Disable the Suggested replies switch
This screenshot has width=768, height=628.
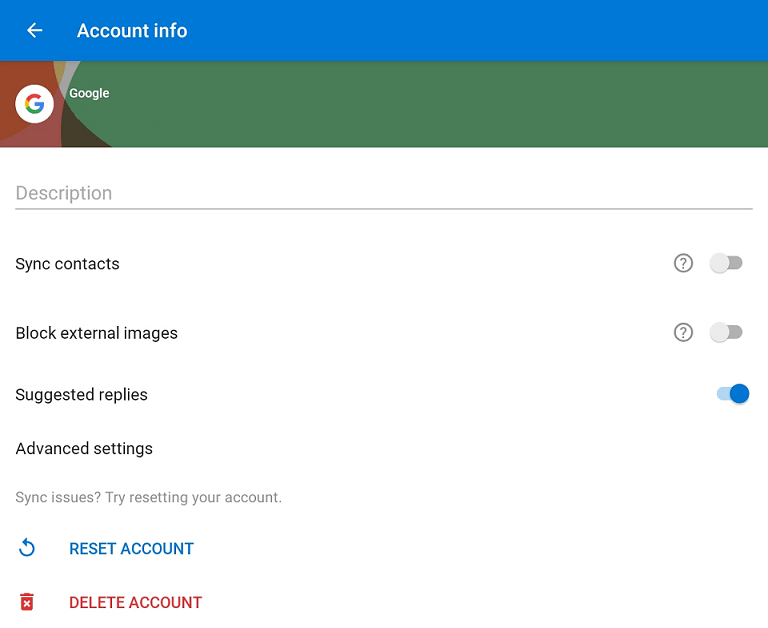point(732,394)
